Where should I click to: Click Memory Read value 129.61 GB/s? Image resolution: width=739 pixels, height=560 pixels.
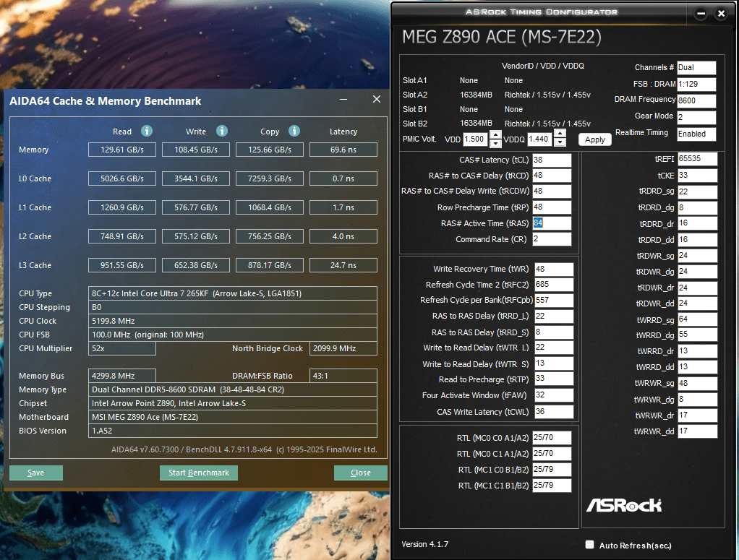pyautogui.click(x=122, y=150)
